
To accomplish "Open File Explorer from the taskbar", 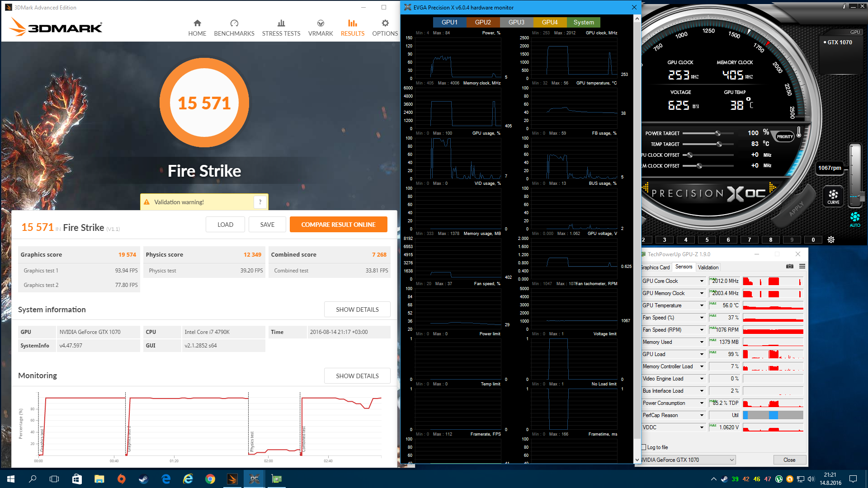I will click(x=99, y=479).
